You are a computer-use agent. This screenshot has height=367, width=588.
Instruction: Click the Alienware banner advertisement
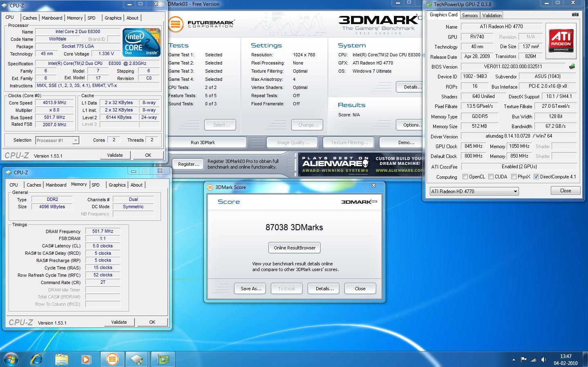click(360, 164)
